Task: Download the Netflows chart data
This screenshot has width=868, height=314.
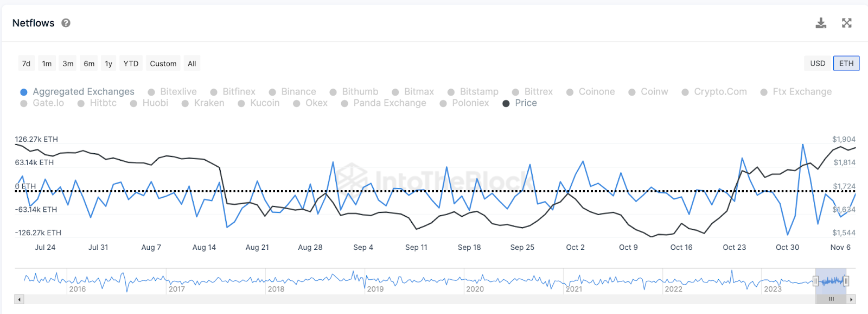Action: [821, 23]
